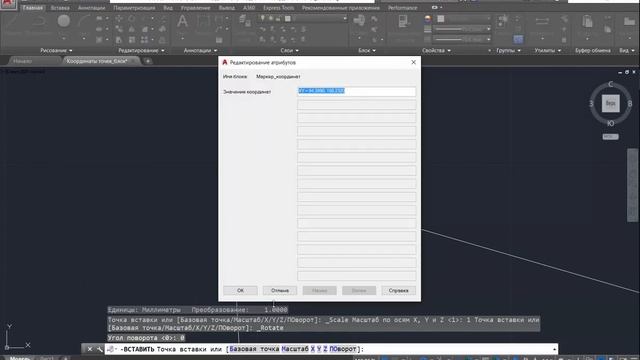
Task: Click the З compass direction on ViewCube
Action: point(591,104)
